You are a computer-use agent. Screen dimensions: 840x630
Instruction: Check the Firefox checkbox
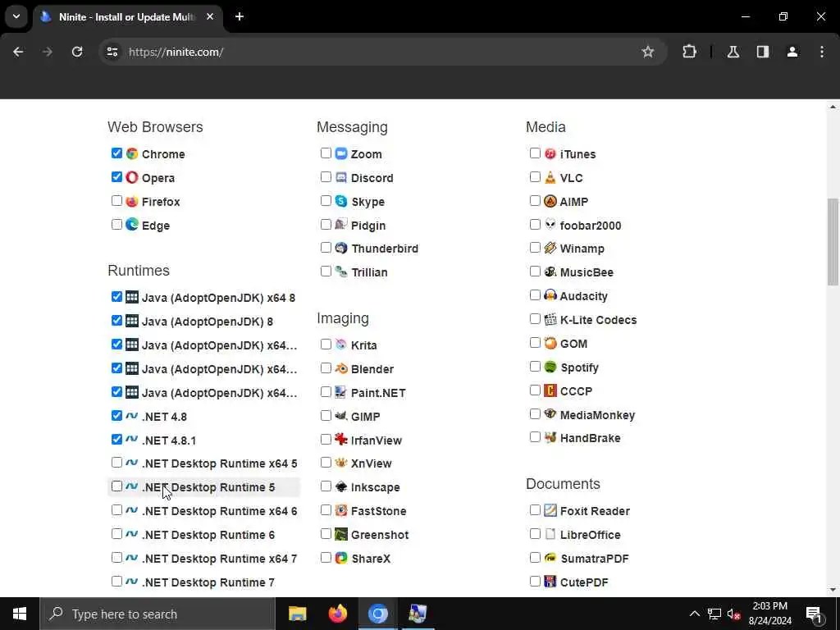pos(116,201)
